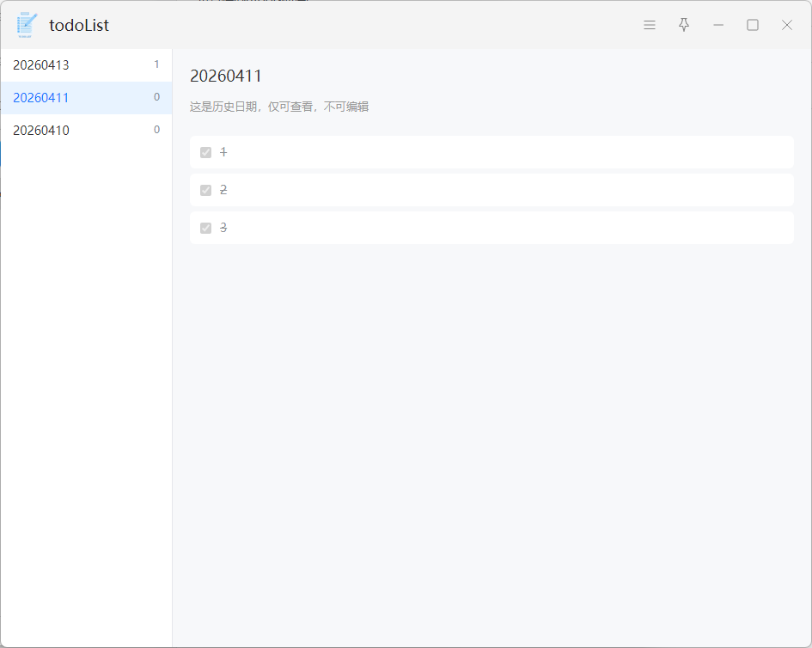The image size is (812, 648).
Task: Toggle the checkbox for task 1
Action: (x=205, y=152)
